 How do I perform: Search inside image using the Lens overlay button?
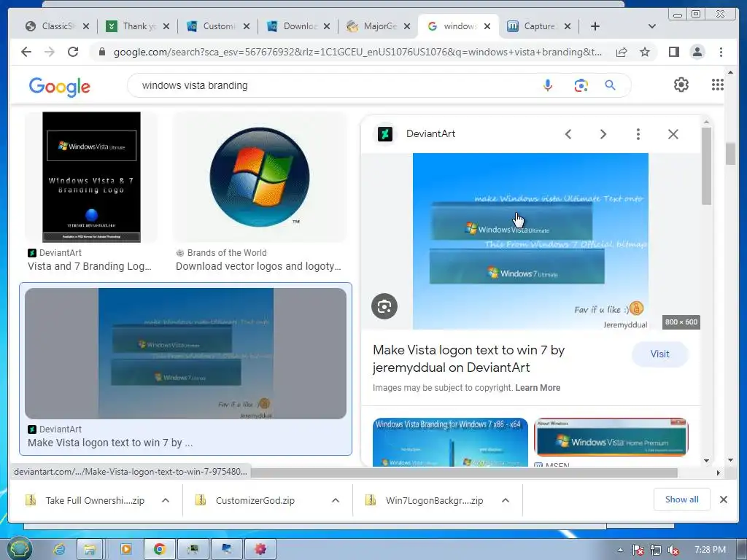[x=384, y=306]
